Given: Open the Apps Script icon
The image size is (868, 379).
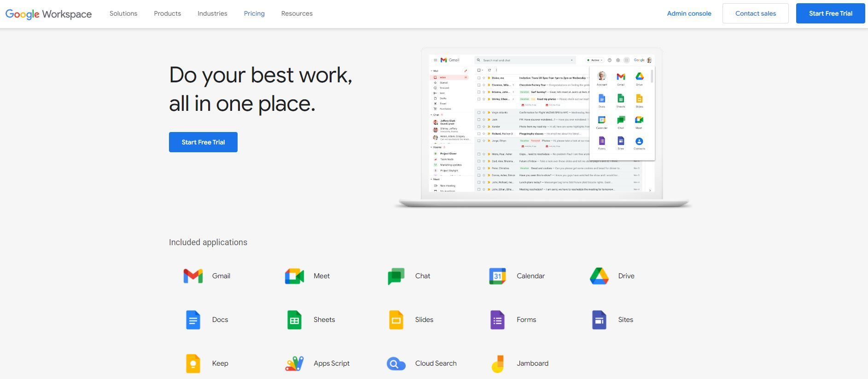Looking at the screenshot, I should click(294, 363).
